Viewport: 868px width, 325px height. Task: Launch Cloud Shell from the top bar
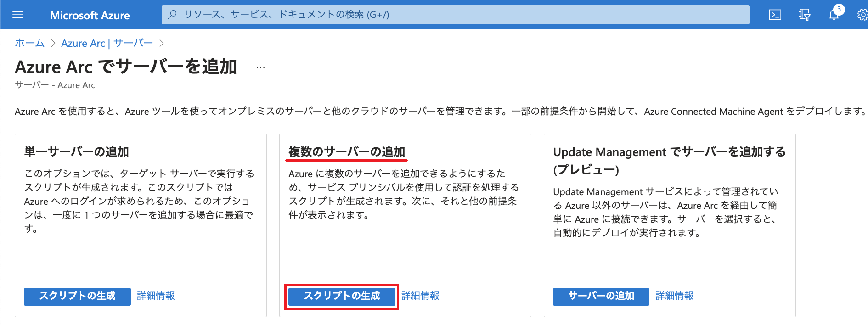pos(775,15)
